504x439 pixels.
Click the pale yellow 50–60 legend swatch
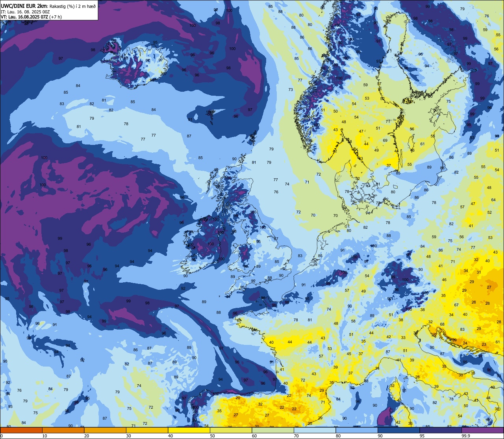click(x=231, y=430)
